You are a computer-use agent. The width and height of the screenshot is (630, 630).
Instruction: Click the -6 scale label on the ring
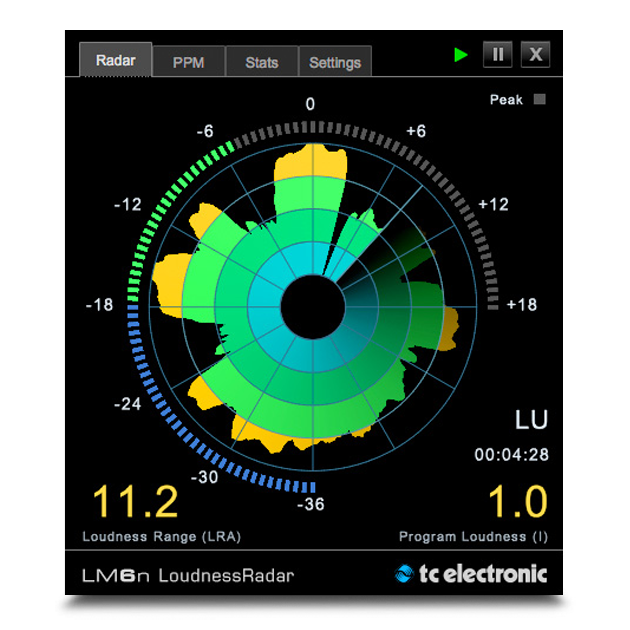tap(205, 131)
